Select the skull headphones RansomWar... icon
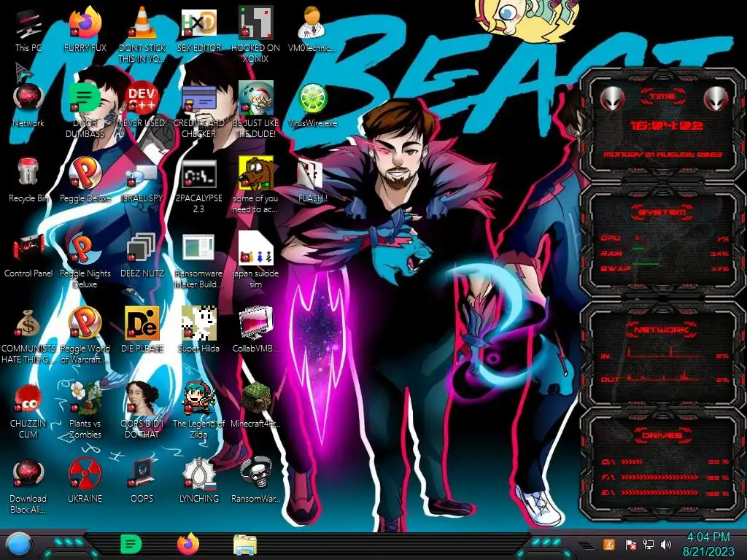This screenshot has width=747, height=560. pyautogui.click(x=256, y=473)
